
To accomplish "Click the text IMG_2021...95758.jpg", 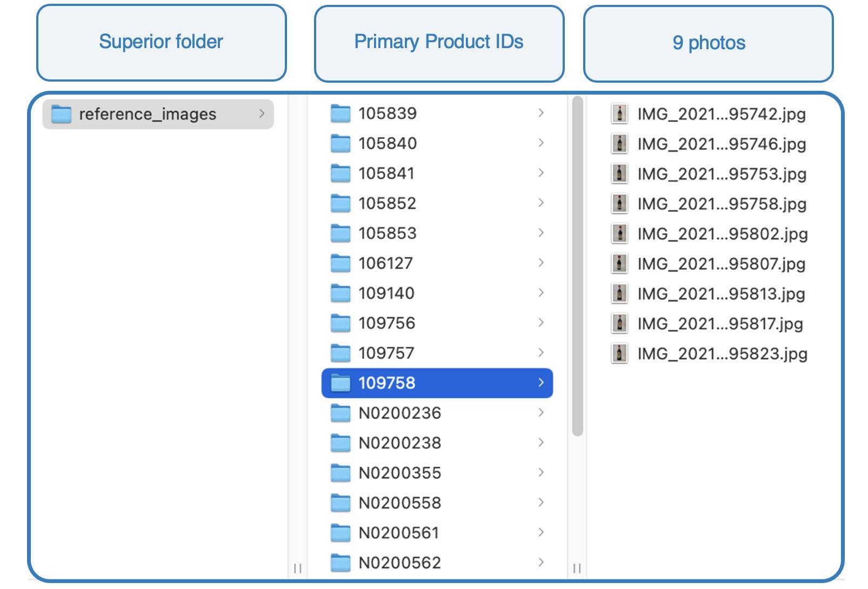I will tap(722, 204).
